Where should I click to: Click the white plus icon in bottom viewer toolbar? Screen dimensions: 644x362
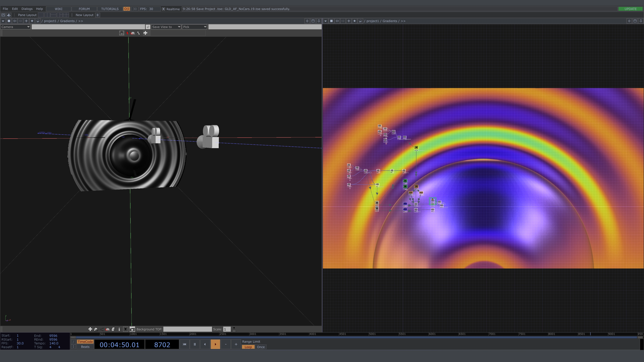90,329
